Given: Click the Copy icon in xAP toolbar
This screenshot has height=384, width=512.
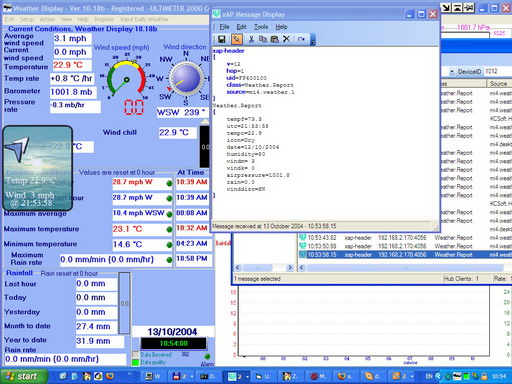Looking at the screenshot, I should click(263, 39).
